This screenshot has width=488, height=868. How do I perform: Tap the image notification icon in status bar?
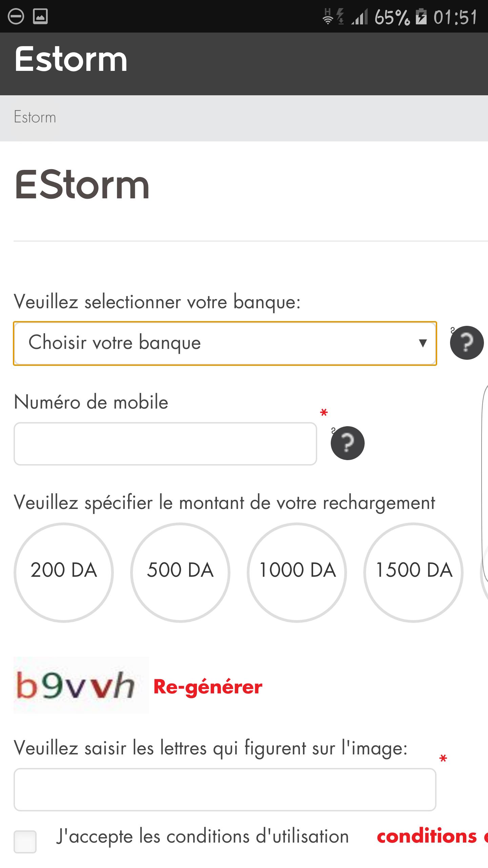point(40,16)
